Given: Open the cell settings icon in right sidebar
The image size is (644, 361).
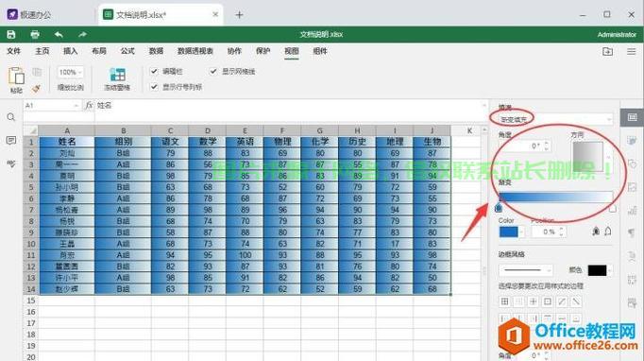Looking at the screenshot, I should [x=632, y=117].
